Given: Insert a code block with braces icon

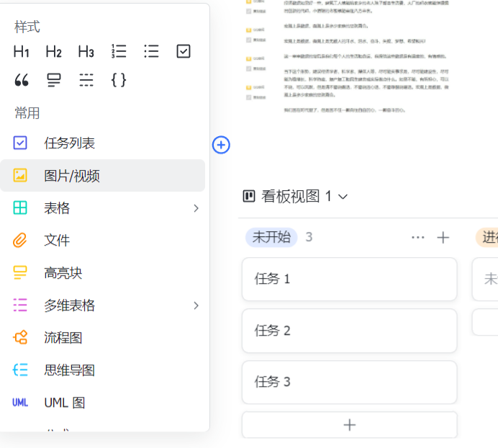Looking at the screenshot, I should tap(119, 80).
